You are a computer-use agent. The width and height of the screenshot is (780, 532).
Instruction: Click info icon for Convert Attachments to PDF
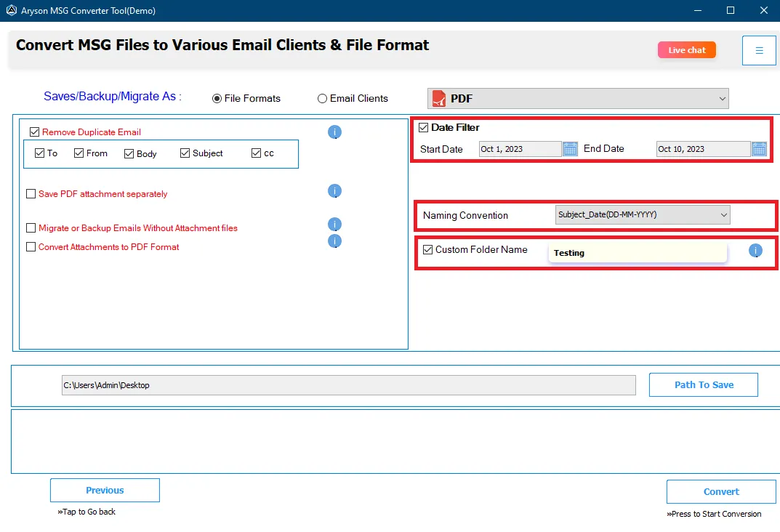coord(335,241)
